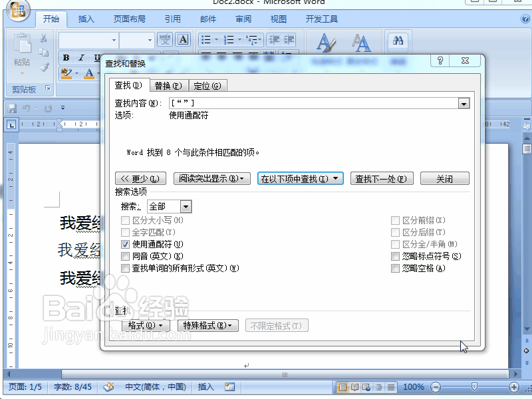Open 在以下项中查找 dropdown button

click(x=301, y=178)
